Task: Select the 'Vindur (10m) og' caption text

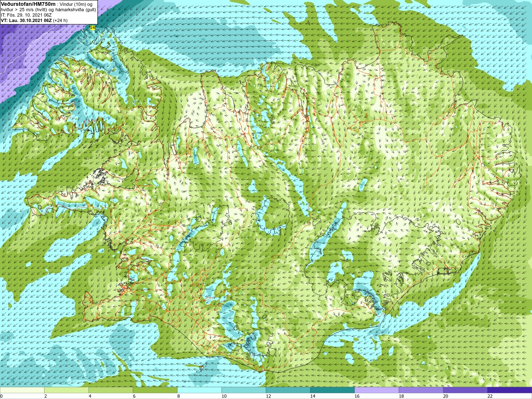Action: point(76,4)
